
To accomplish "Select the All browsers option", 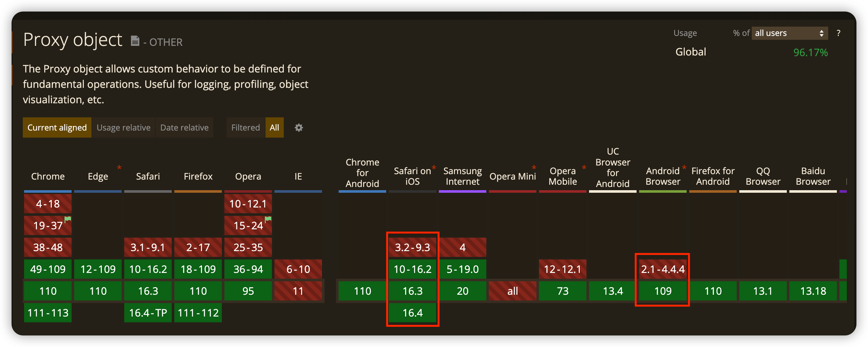I will pyautogui.click(x=274, y=128).
